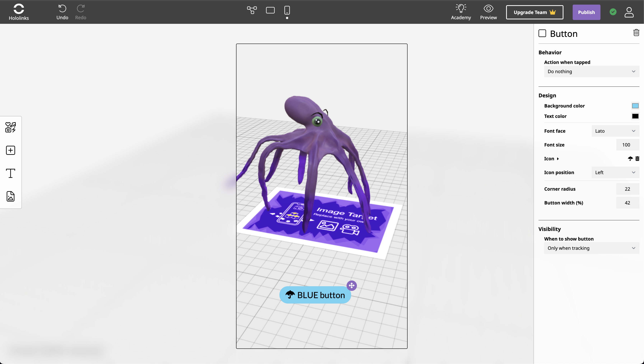
Task: Expand the Icon section
Action: [551, 159]
